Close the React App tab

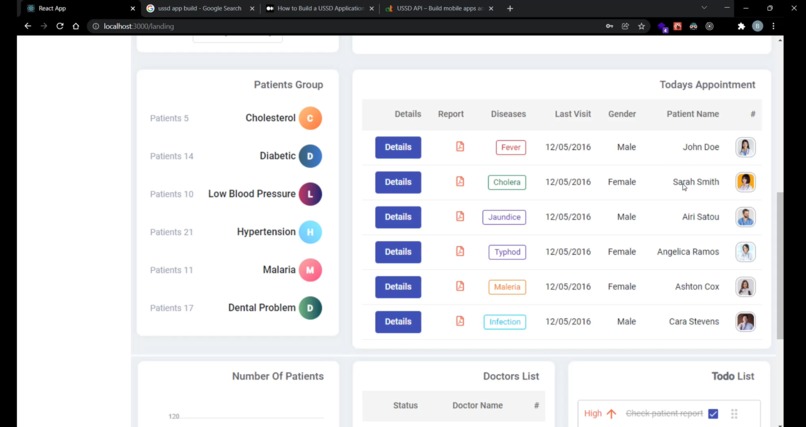point(133,8)
